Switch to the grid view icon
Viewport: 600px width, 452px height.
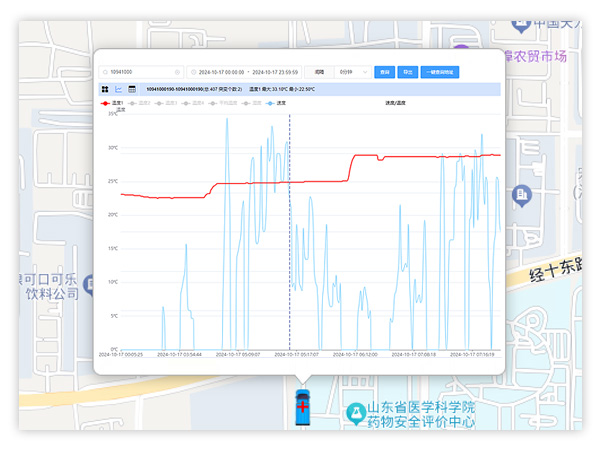pos(105,89)
